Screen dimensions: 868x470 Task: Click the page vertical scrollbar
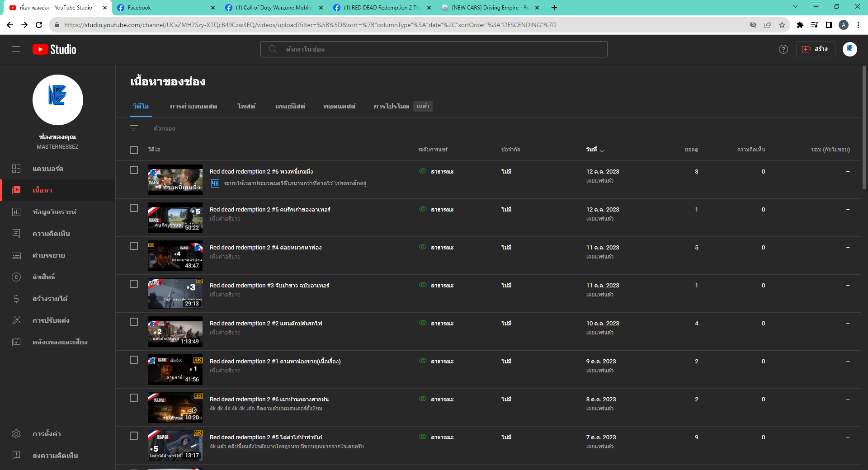click(x=864, y=127)
